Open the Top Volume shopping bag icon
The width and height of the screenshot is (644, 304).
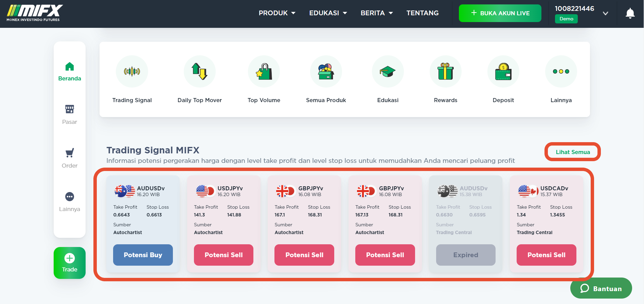point(264,72)
